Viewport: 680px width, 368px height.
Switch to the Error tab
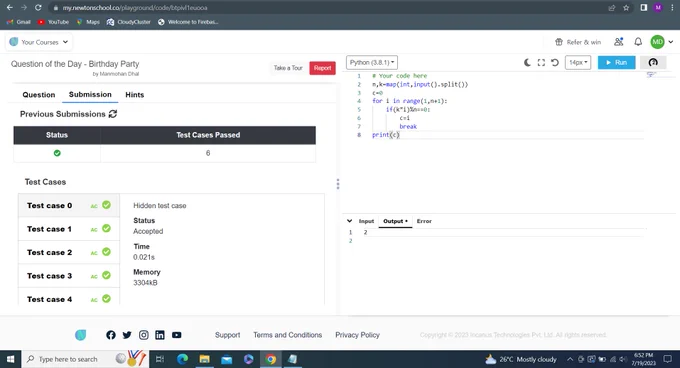(424, 221)
